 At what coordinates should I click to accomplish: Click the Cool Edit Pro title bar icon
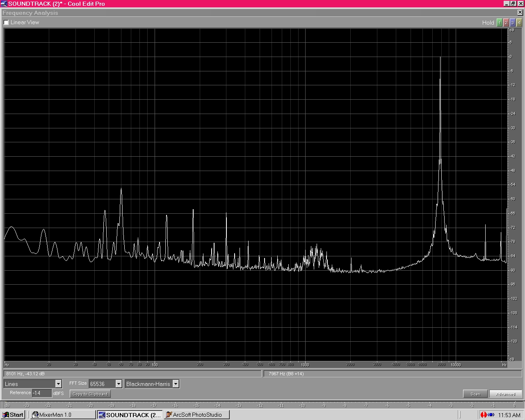click(x=4, y=4)
